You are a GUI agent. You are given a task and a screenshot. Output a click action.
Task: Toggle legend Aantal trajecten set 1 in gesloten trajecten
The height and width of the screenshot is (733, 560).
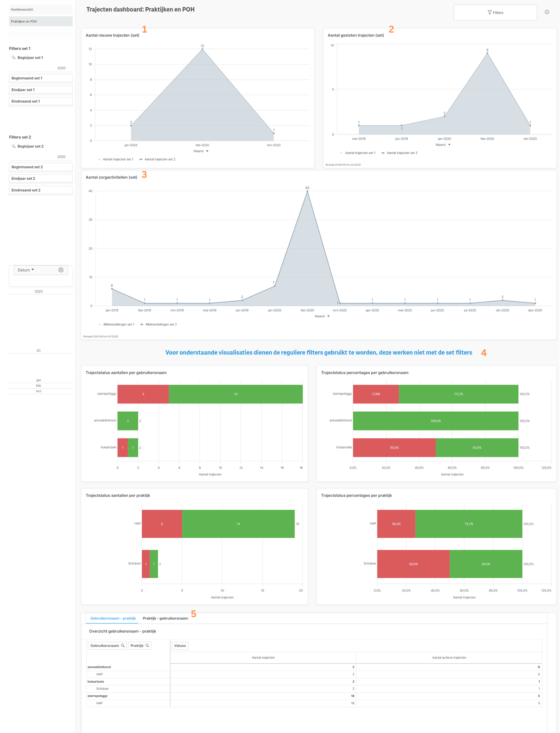[357, 153]
